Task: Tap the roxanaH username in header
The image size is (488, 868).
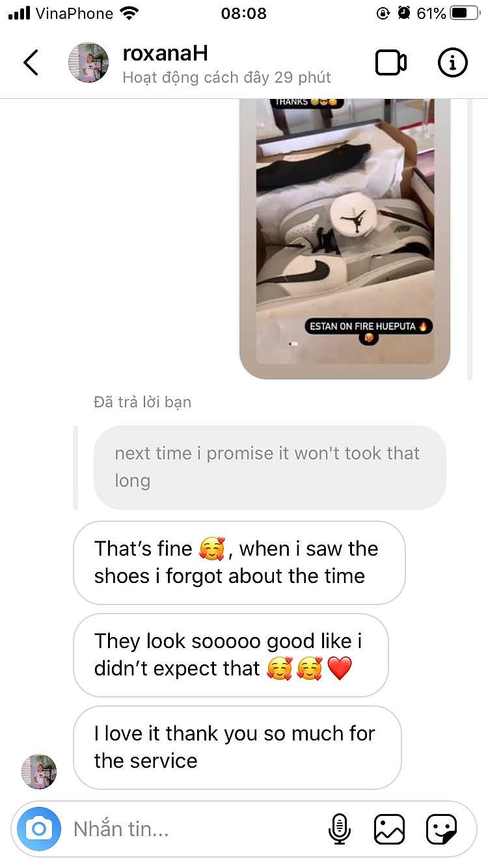Action: [x=165, y=53]
